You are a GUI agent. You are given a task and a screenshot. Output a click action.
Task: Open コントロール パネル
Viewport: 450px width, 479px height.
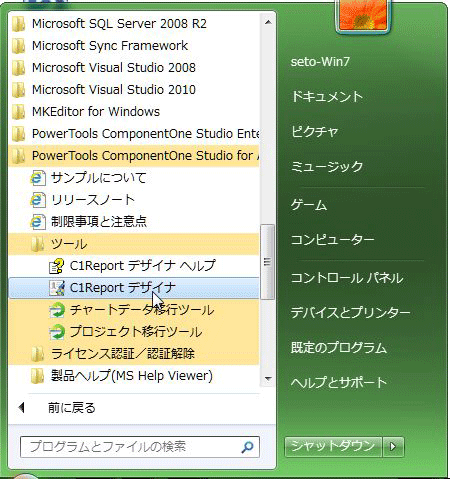[x=347, y=278]
